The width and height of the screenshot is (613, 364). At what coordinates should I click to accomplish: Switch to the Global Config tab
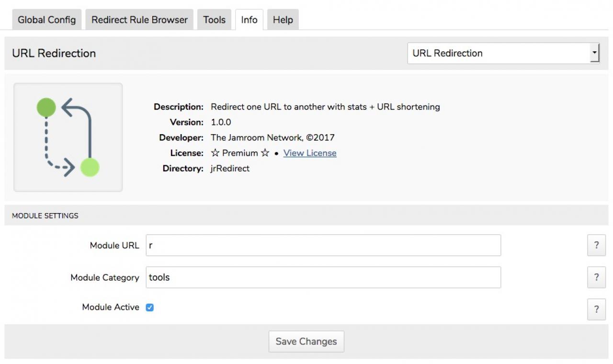(x=46, y=20)
